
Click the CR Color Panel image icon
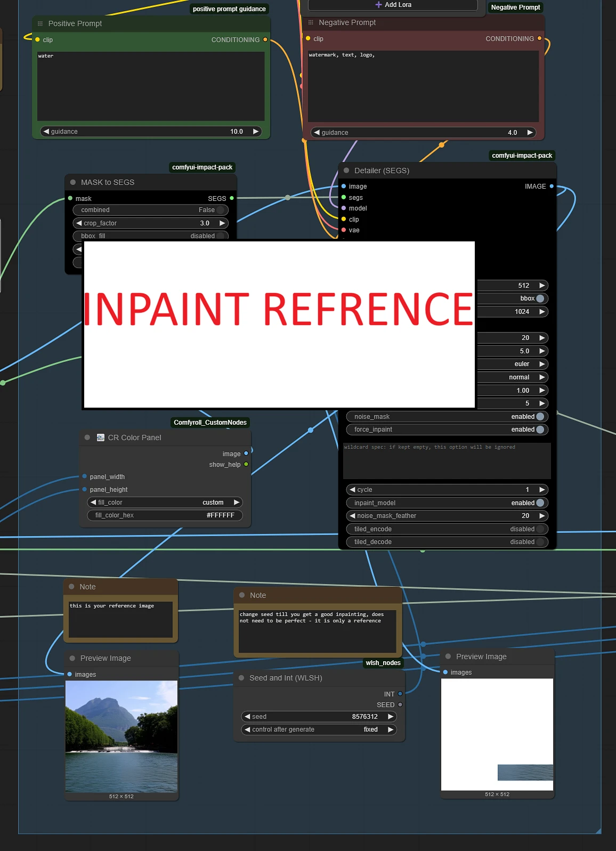[x=100, y=437]
